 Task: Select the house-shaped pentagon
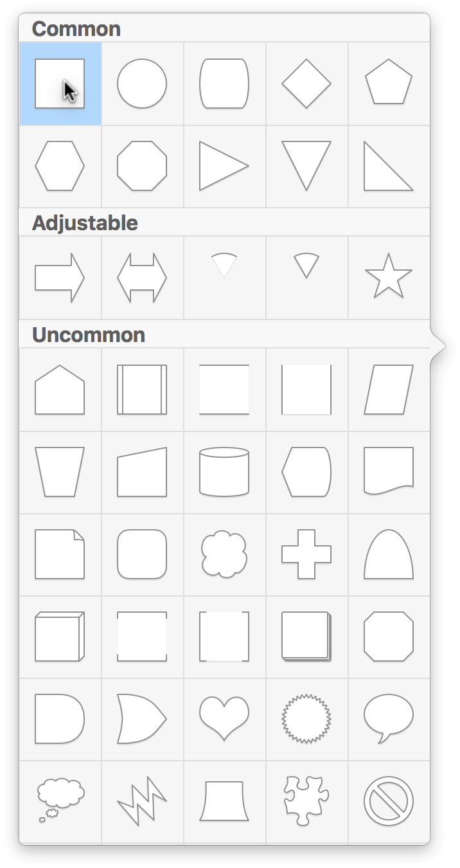click(x=60, y=389)
